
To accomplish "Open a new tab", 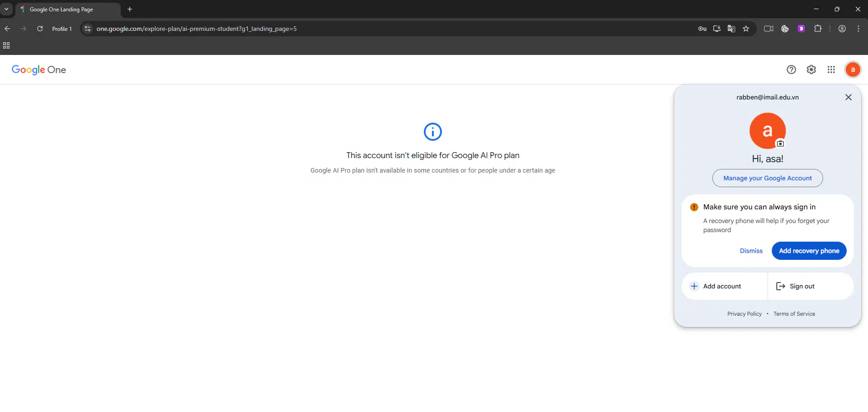I will pos(130,9).
